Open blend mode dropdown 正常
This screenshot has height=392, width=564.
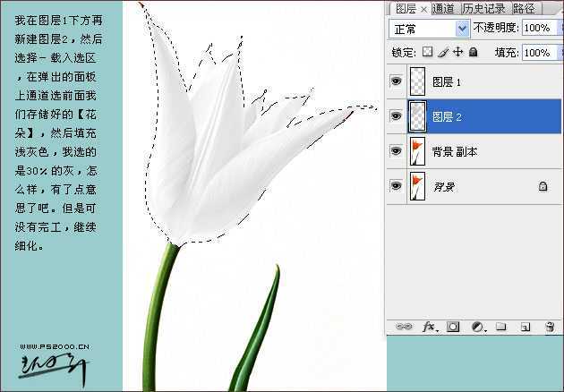point(429,29)
